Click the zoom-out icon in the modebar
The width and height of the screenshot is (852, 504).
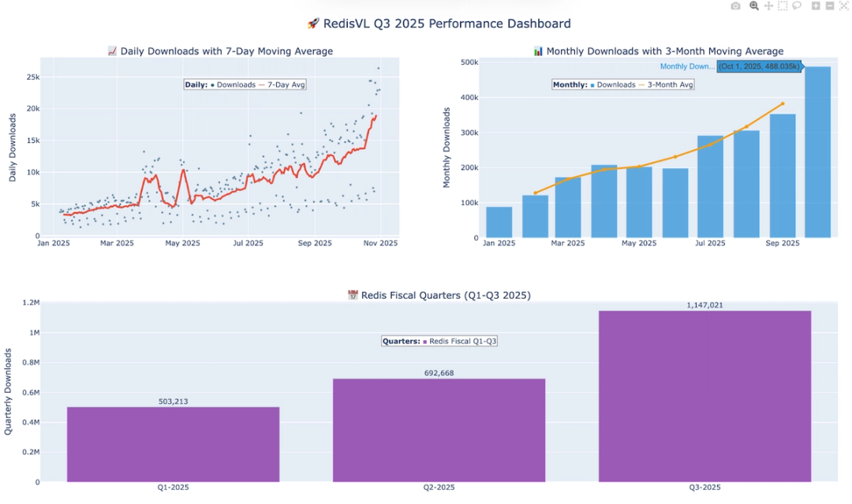830,6
